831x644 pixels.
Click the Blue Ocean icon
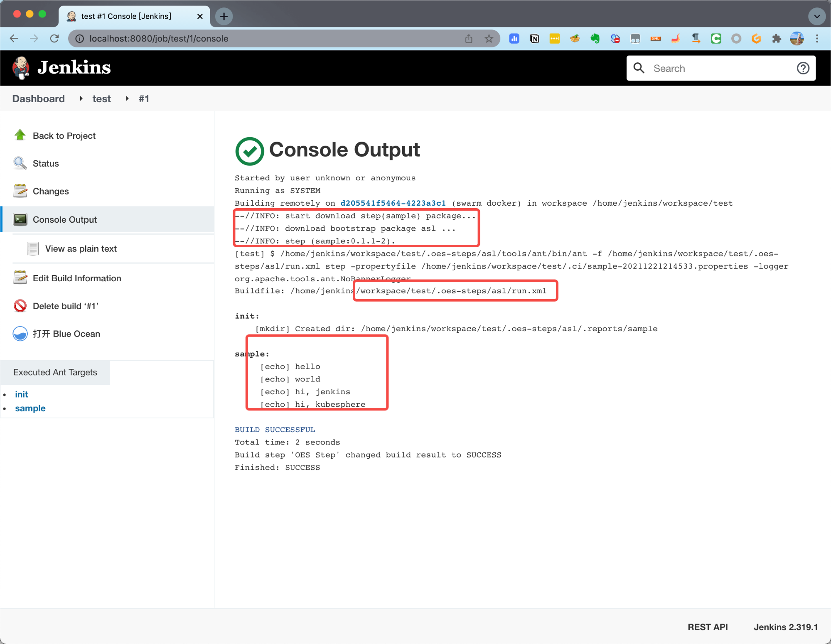20,334
